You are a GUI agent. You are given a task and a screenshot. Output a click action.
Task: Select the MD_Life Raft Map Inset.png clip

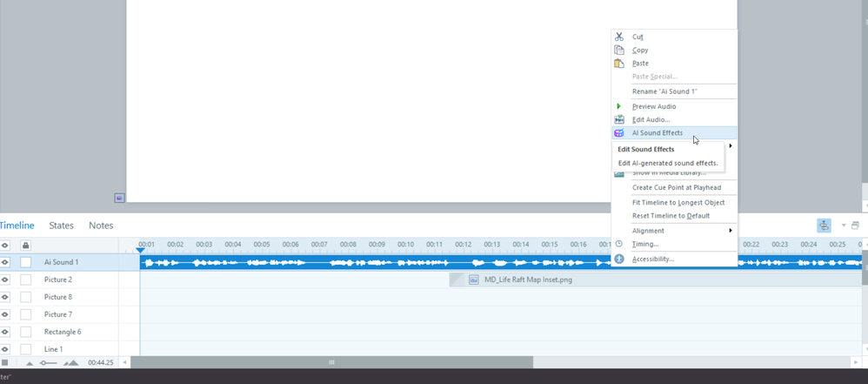point(656,280)
